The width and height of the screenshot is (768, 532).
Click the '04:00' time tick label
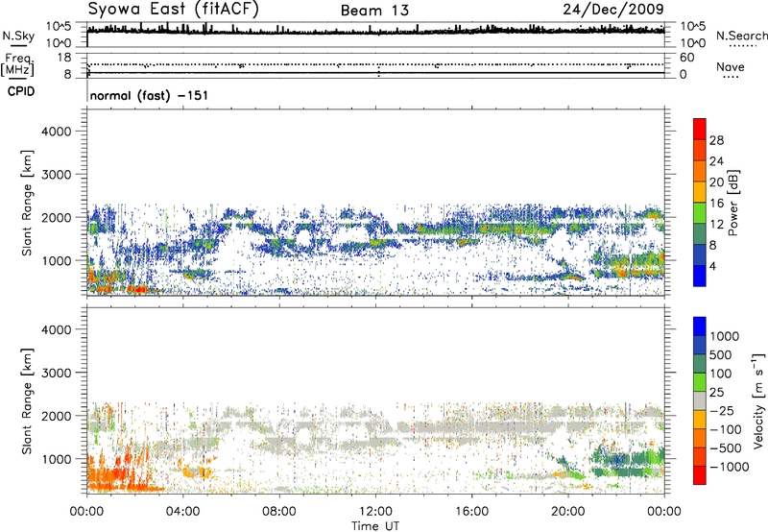click(x=182, y=512)
